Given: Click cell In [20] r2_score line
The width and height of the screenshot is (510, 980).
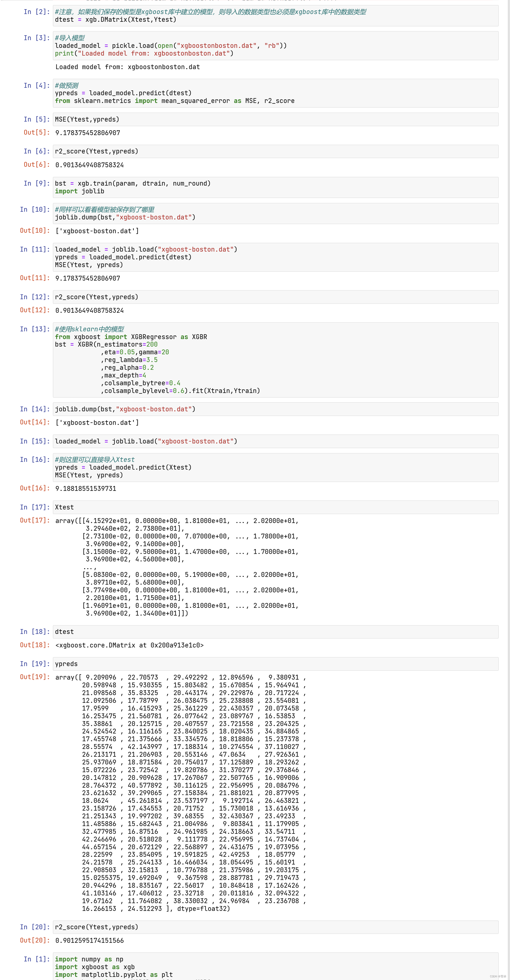Looking at the screenshot, I should click(276, 927).
